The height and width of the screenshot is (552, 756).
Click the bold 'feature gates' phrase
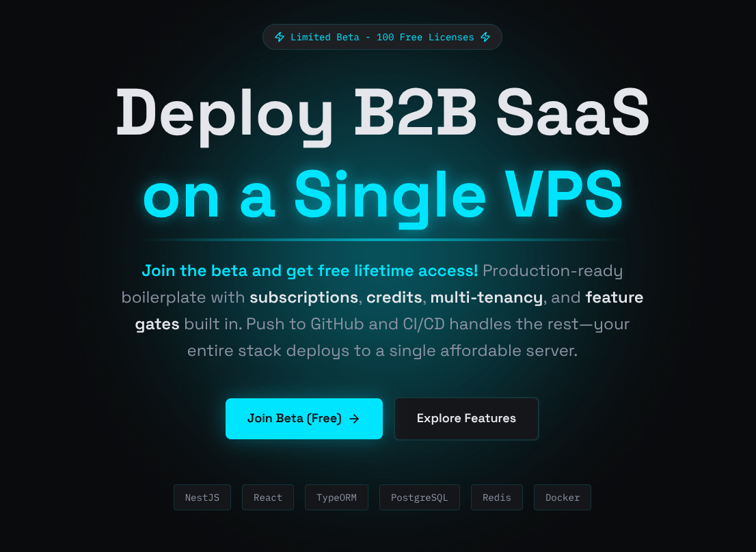(x=615, y=298)
